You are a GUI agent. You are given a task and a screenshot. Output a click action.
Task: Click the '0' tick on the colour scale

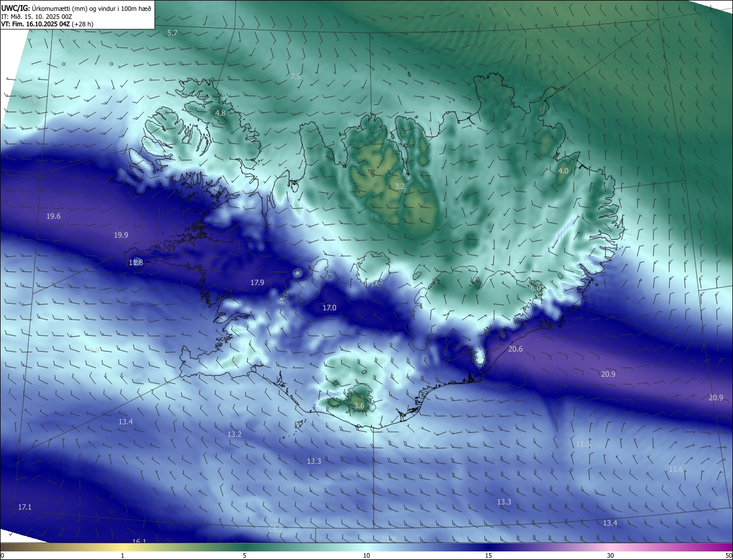point(2,555)
